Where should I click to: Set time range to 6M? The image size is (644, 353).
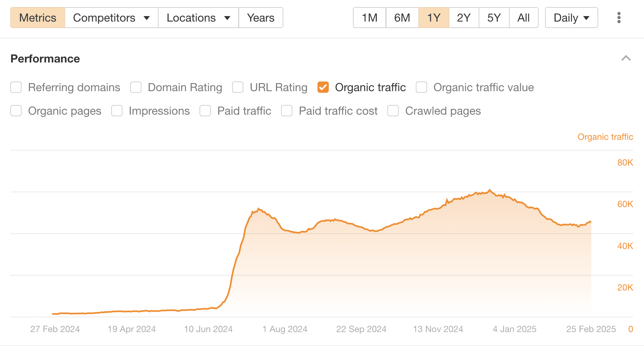(402, 18)
